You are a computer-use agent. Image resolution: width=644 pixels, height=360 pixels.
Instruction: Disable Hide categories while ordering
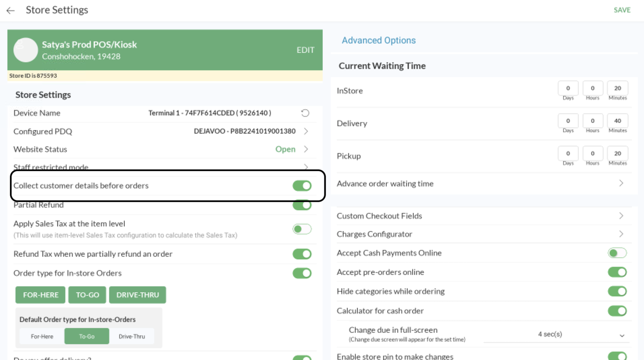pos(617,291)
